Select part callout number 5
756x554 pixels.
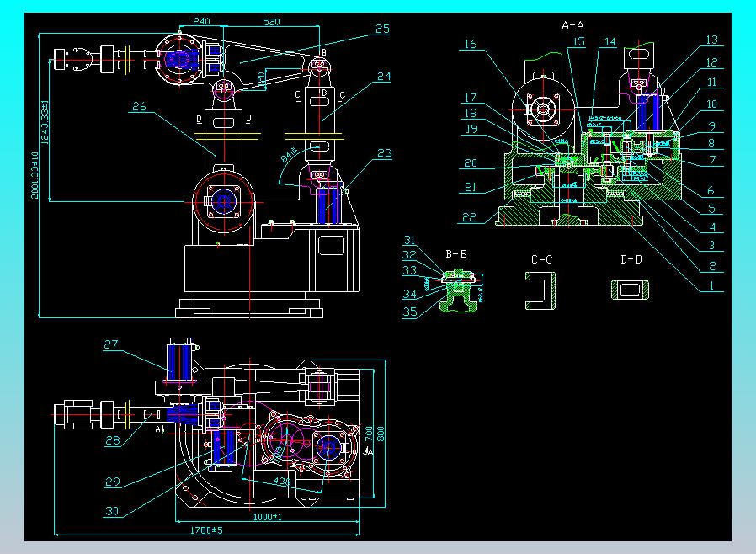click(712, 209)
